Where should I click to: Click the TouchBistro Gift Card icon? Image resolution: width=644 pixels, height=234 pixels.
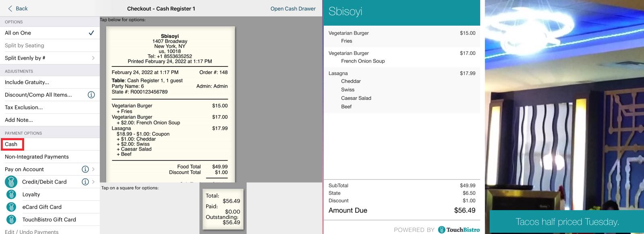tap(11, 220)
